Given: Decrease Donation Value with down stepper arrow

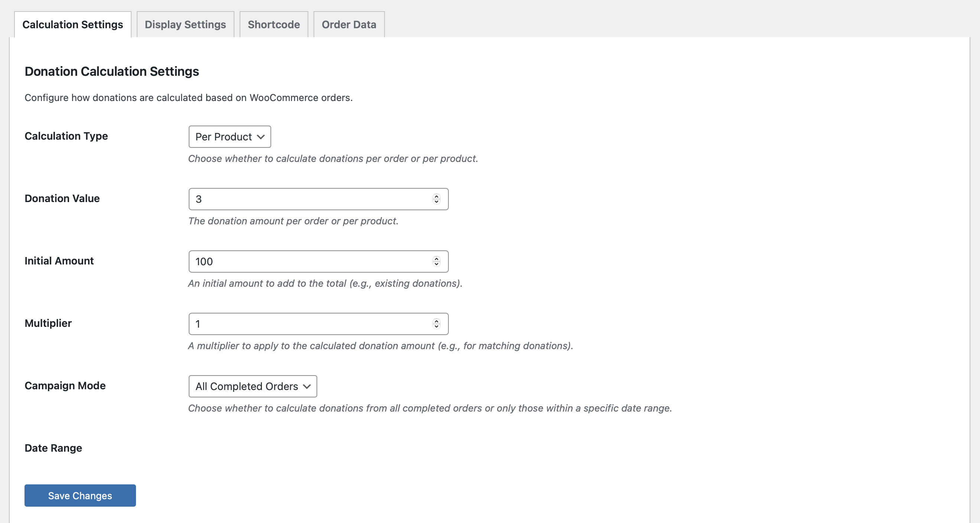Looking at the screenshot, I should (437, 202).
